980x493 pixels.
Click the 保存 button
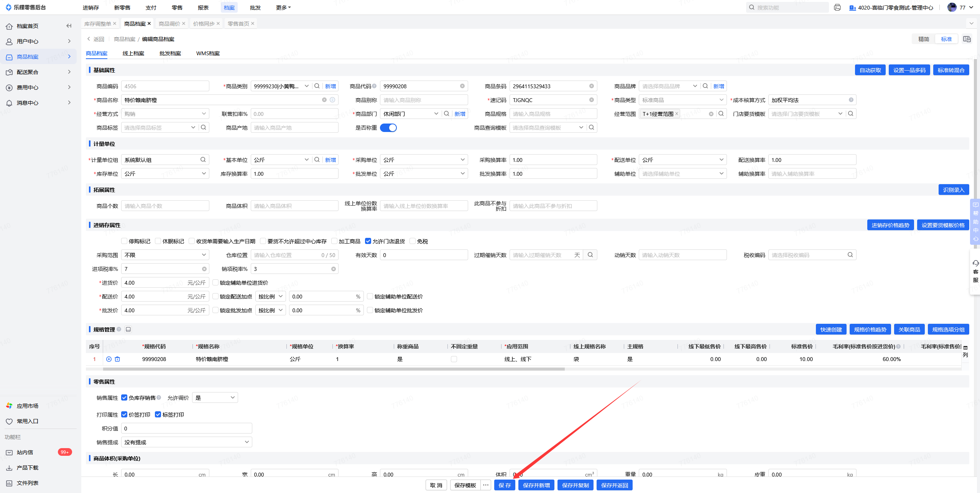505,485
